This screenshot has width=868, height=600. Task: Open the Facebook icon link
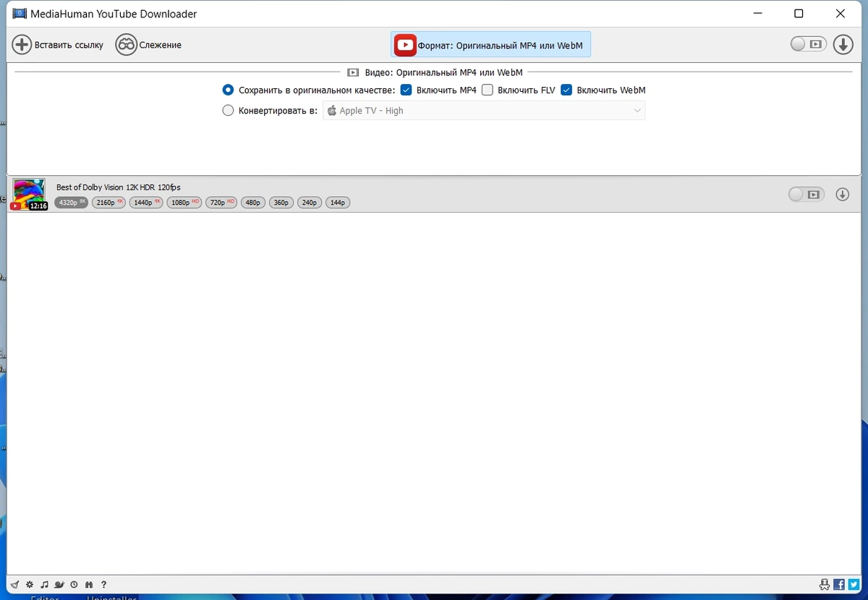[839, 585]
